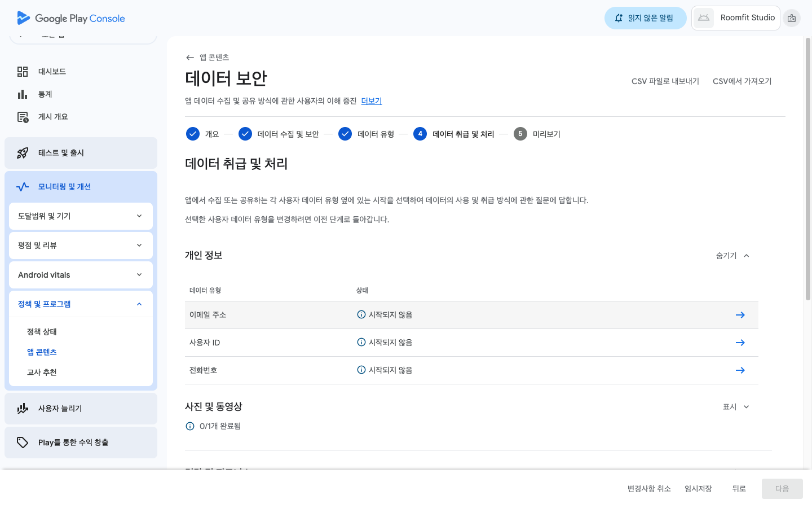The height and width of the screenshot is (508, 812).
Task: Open the 대시보드 dashboard icon
Action: (23, 72)
